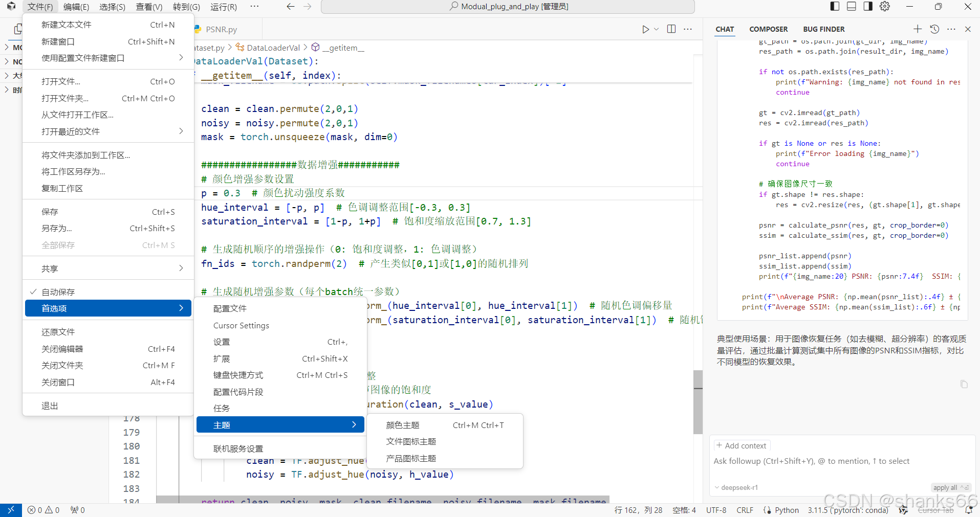Open the Explorer files icon

click(x=18, y=30)
